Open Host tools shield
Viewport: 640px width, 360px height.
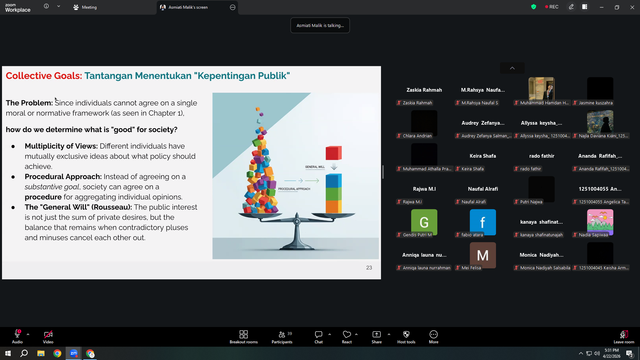pyautogui.click(x=406, y=337)
